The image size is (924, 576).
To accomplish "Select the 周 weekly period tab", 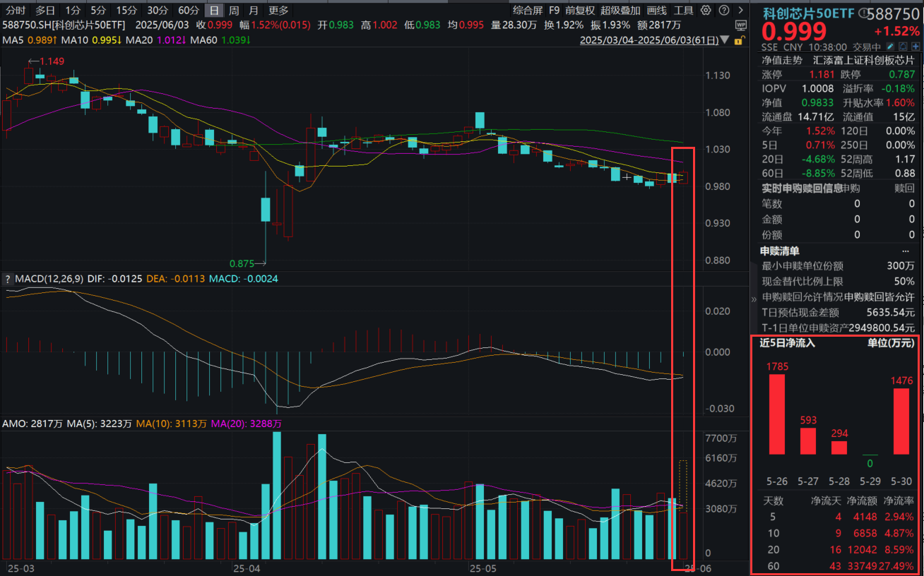I will (x=233, y=11).
